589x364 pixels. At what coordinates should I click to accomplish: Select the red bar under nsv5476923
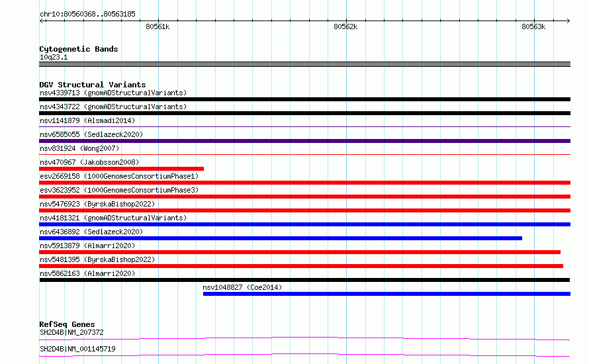click(304, 210)
